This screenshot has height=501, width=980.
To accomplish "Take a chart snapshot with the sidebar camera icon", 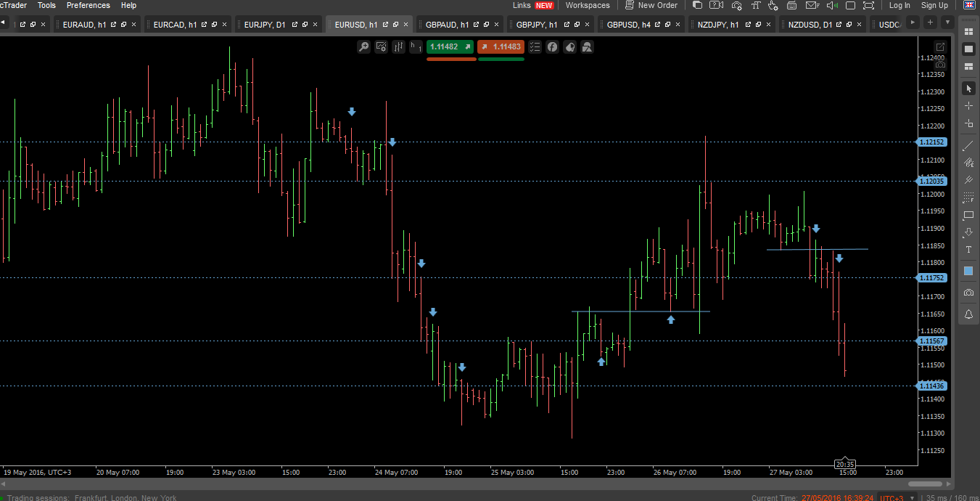I will (968, 292).
